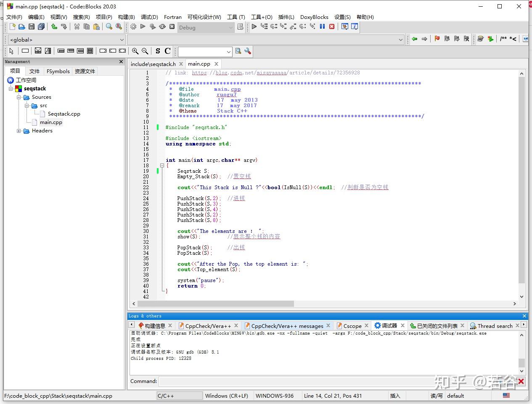Rebuild the project with cycle arrows icon
Screen dimensions: 532x404
tap(162, 27)
